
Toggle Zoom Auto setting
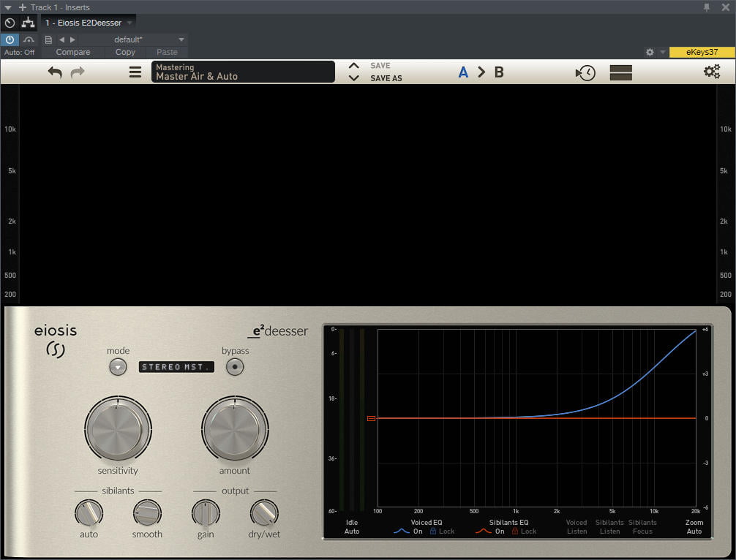(694, 526)
